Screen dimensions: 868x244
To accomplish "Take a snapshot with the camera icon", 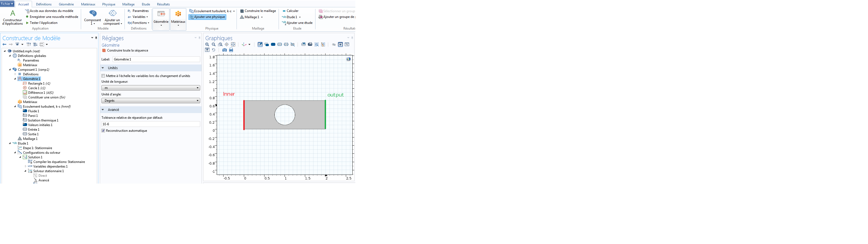I will (x=224, y=50).
